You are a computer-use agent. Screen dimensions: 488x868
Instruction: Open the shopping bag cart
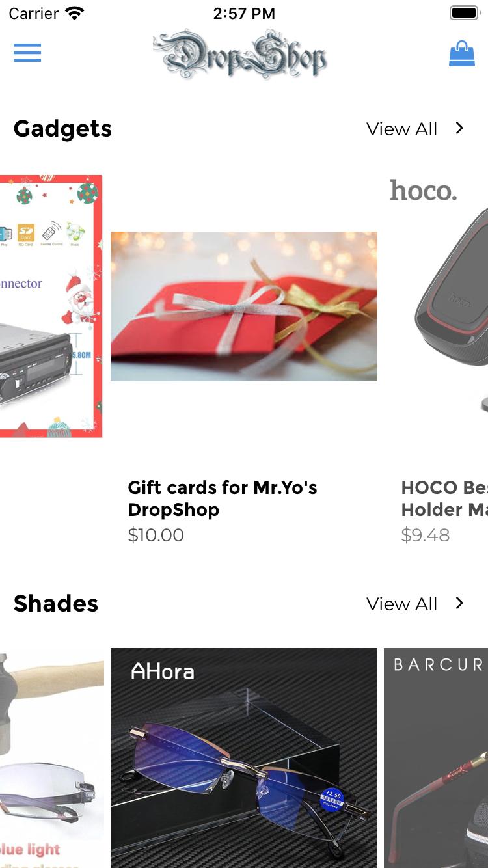click(462, 53)
